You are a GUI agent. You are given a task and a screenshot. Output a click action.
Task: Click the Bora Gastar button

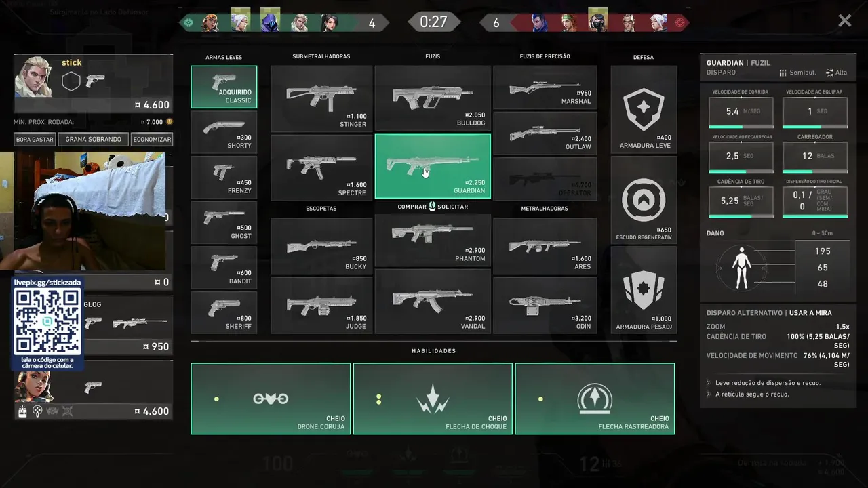(x=35, y=139)
